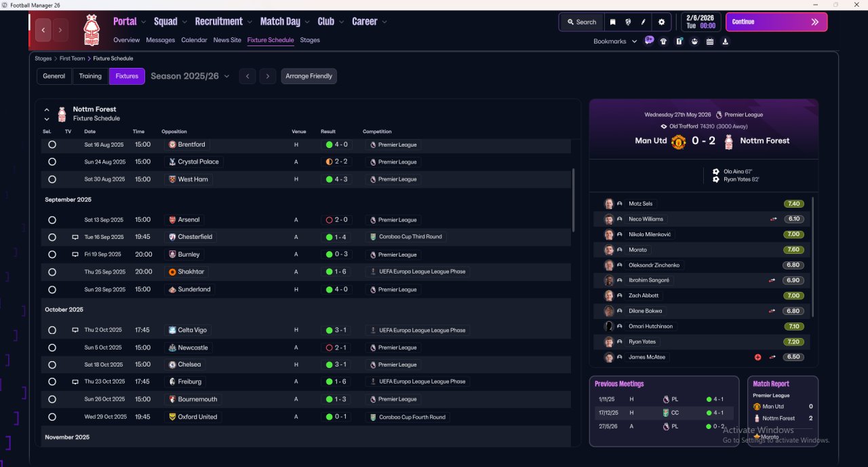Go forward with the right arrow navigation button
Image resolution: width=868 pixels, height=467 pixels.
[x=60, y=30]
